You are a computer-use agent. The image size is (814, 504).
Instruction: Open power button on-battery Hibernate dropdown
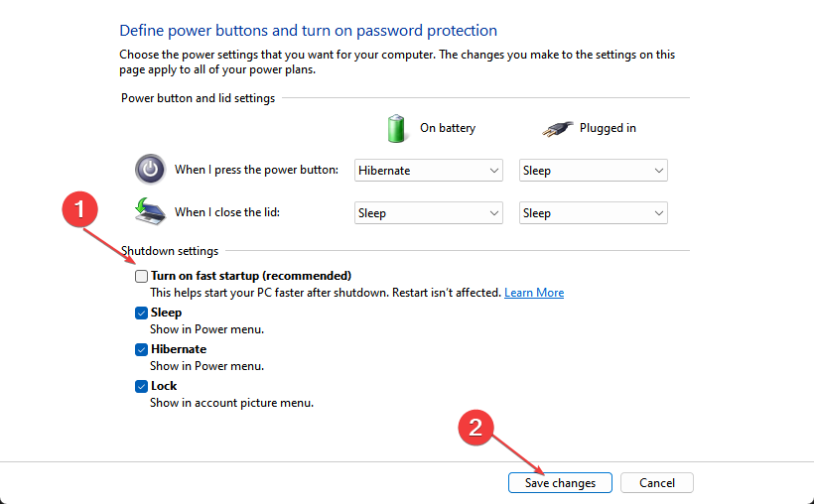point(429,171)
